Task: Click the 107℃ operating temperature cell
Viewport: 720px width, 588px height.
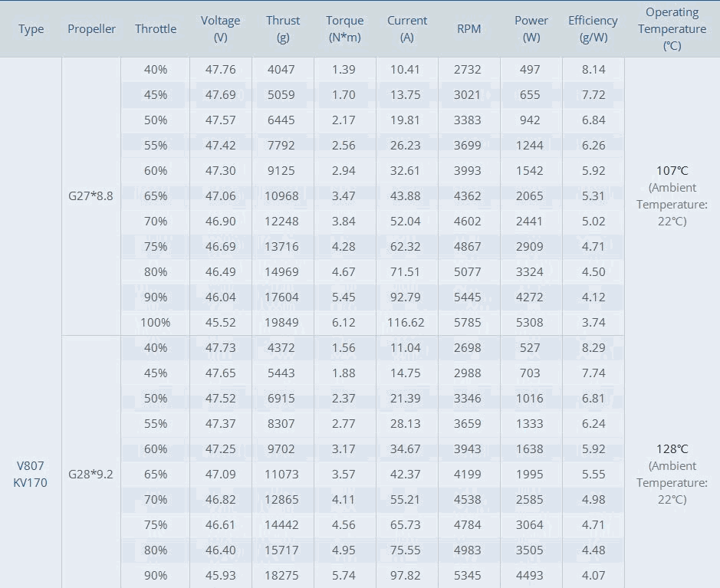Action: pos(672,171)
